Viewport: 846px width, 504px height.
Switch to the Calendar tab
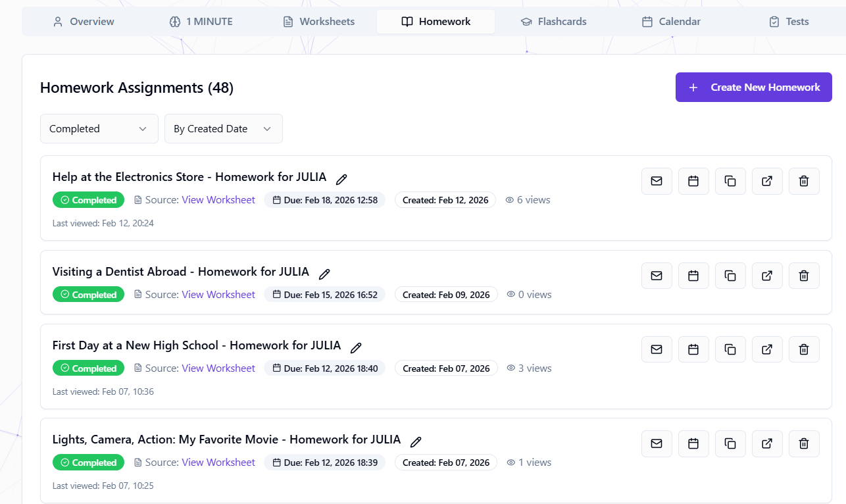coord(671,22)
